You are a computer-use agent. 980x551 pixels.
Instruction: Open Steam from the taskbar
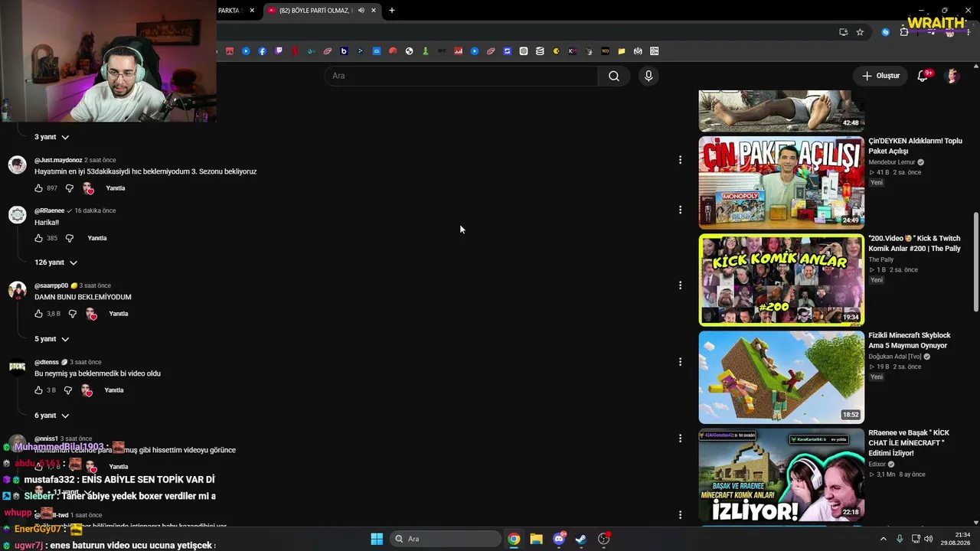(x=581, y=539)
